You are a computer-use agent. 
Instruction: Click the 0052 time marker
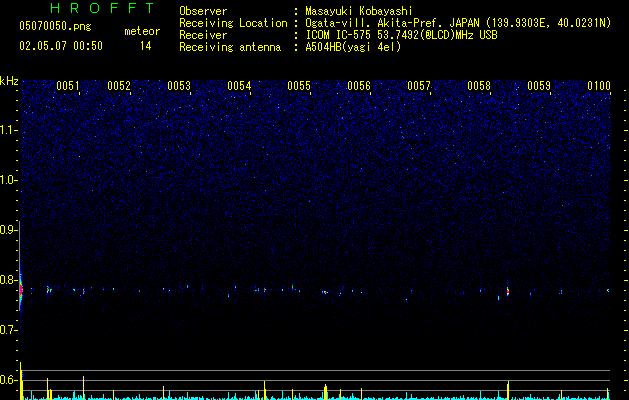[x=119, y=86]
